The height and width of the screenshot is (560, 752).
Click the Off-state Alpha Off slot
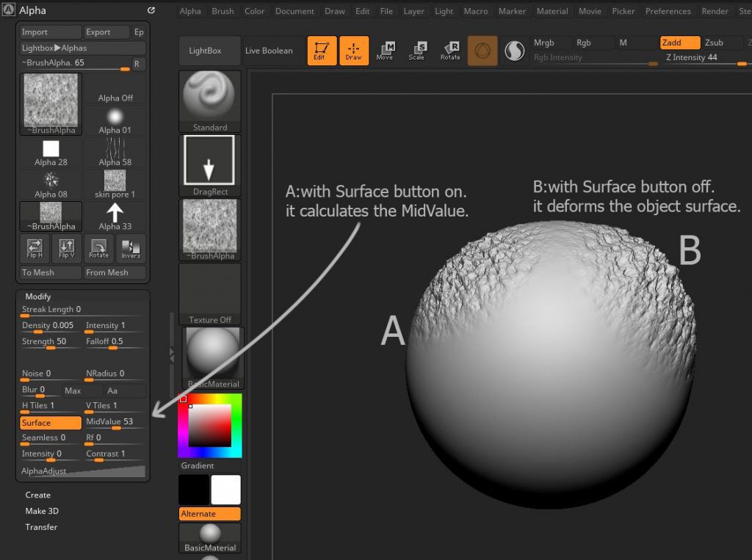[115, 88]
